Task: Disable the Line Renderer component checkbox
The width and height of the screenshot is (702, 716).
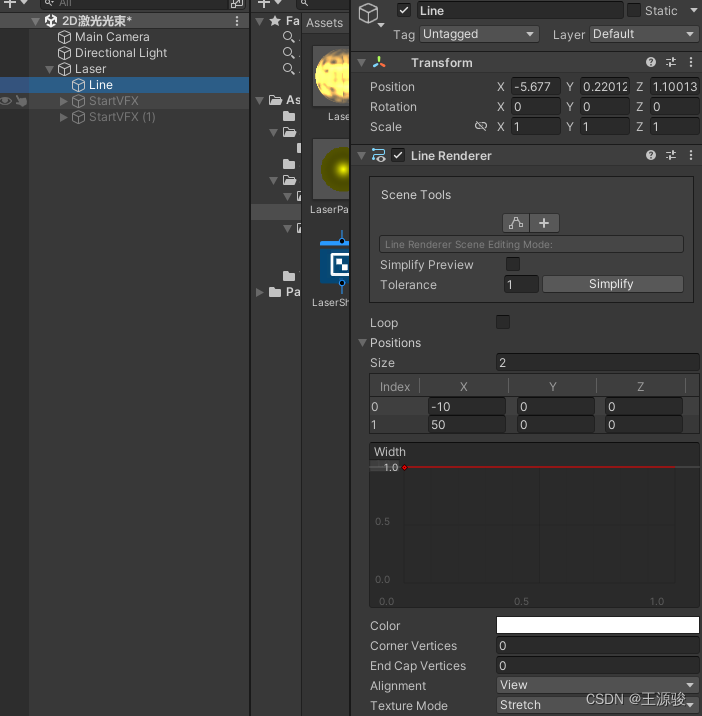Action: [x=398, y=155]
